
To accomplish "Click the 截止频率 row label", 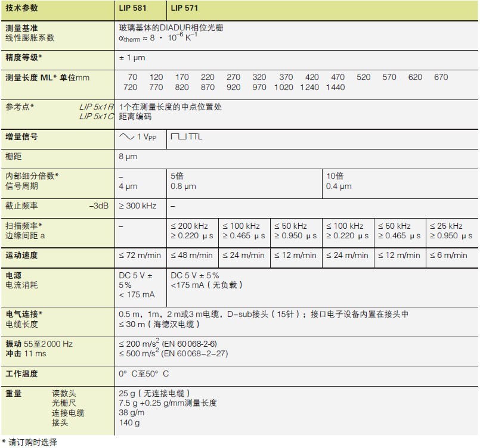I will tap(21, 206).
